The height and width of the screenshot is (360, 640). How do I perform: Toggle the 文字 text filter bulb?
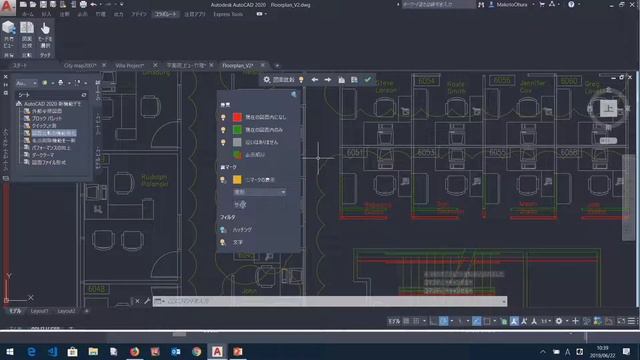(223, 242)
